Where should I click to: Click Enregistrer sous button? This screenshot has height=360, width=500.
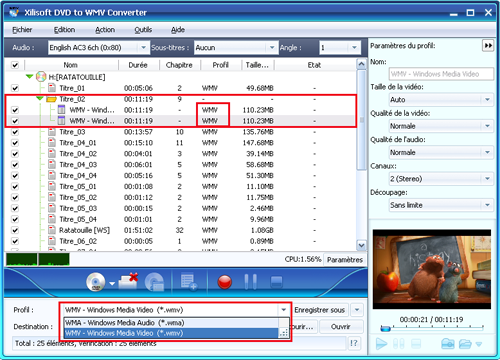coord(319,310)
